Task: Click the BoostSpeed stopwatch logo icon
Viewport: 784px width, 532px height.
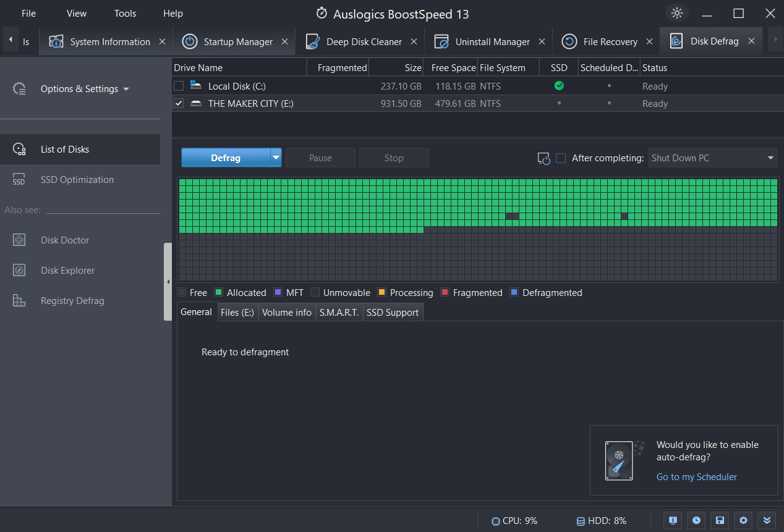Action: pos(322,13)
